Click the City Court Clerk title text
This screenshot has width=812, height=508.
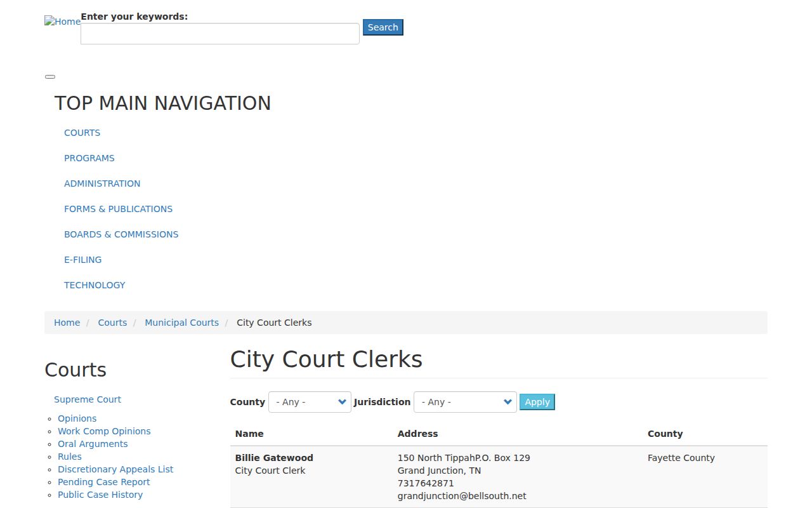[270, 471]
